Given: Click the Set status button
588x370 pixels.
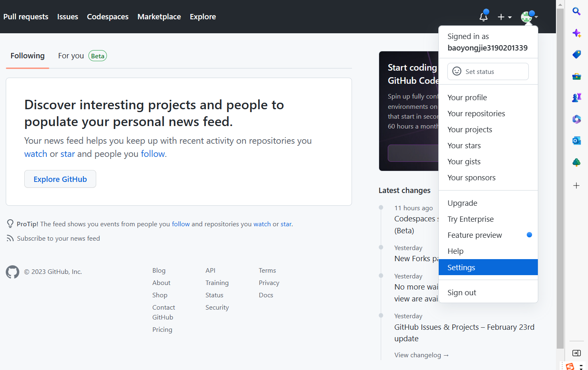Looking at the screenshot, I should tap(488, 71).
